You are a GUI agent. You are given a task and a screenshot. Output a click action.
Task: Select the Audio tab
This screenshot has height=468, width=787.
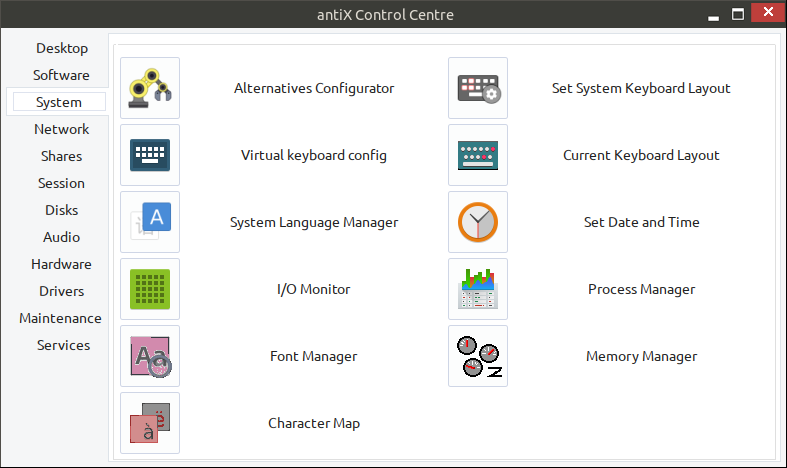[x=61, y=237]
